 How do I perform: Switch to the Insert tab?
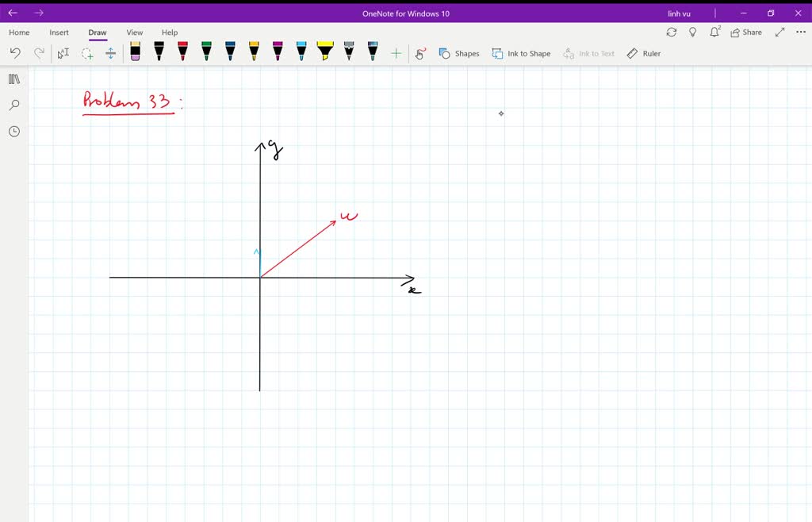pos(59,32)
